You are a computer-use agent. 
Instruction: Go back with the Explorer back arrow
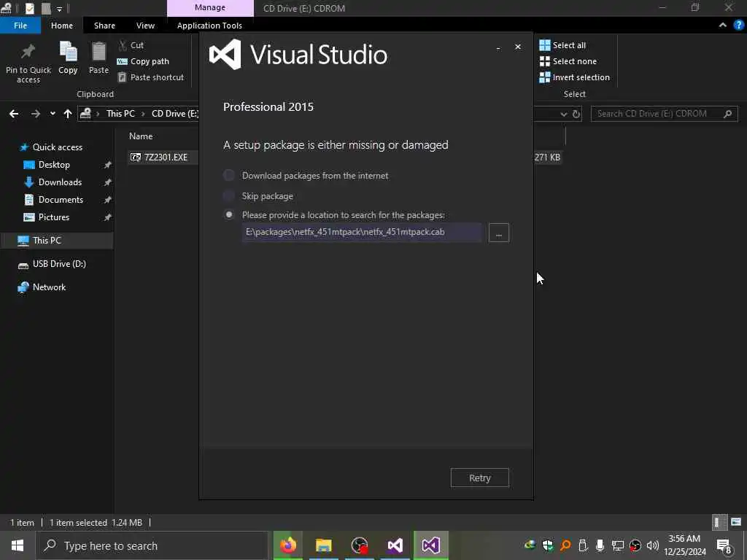tap(14, 114)
